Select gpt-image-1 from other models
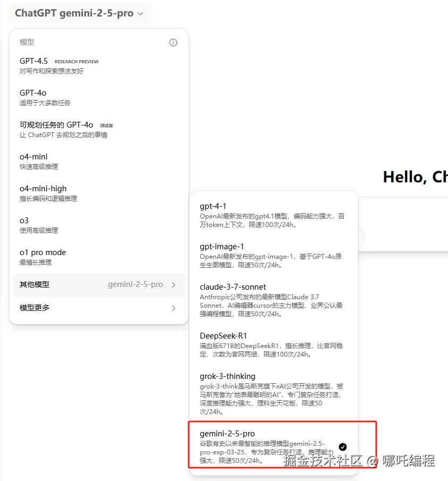448x481 pixels. click(274, 256)
